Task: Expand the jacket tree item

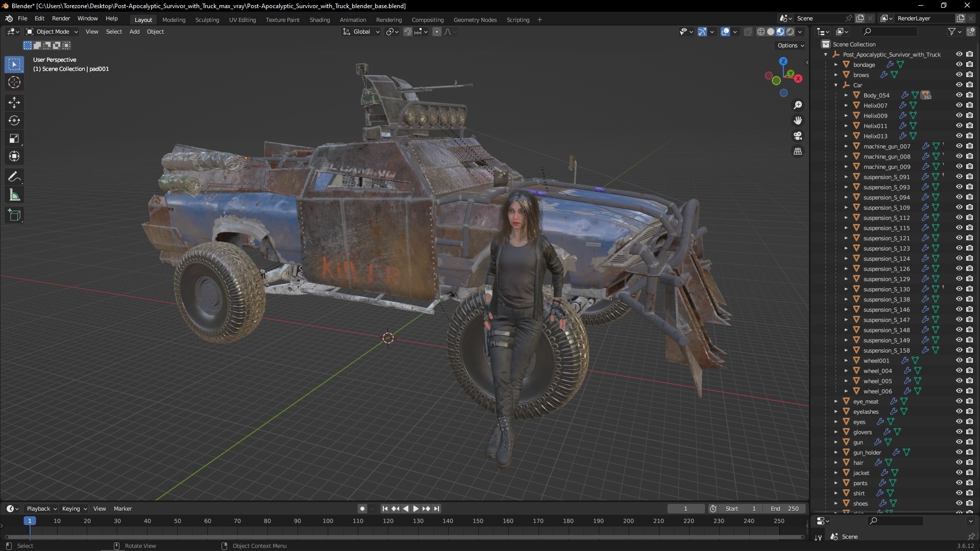Action: click(x=836, y=473)
